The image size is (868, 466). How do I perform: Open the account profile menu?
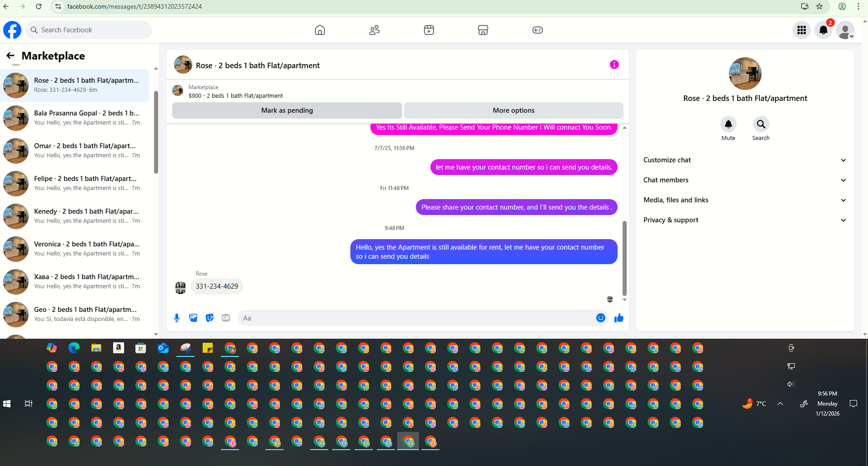(845, 30)
